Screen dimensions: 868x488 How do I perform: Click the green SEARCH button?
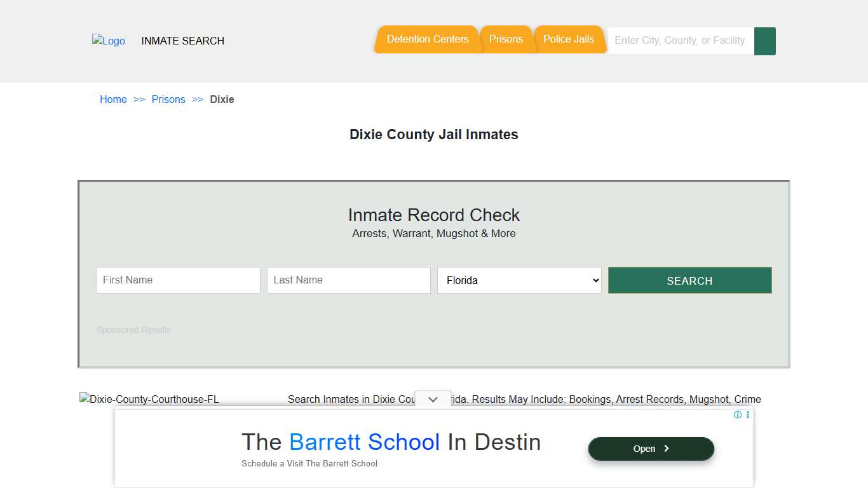689,280
